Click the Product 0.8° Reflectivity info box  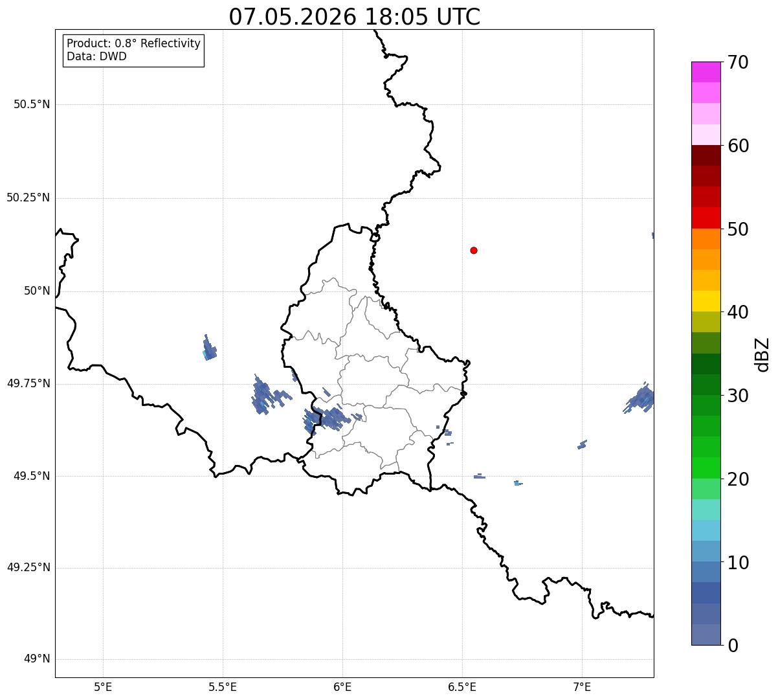(134, 51)
